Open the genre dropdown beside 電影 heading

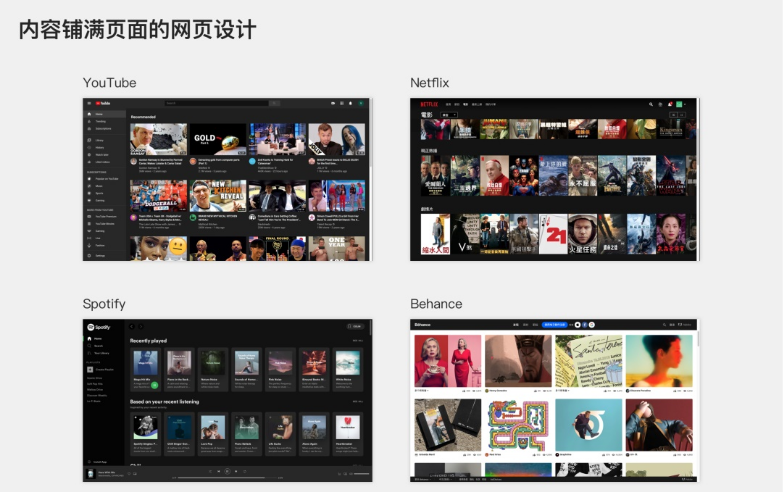448,115
